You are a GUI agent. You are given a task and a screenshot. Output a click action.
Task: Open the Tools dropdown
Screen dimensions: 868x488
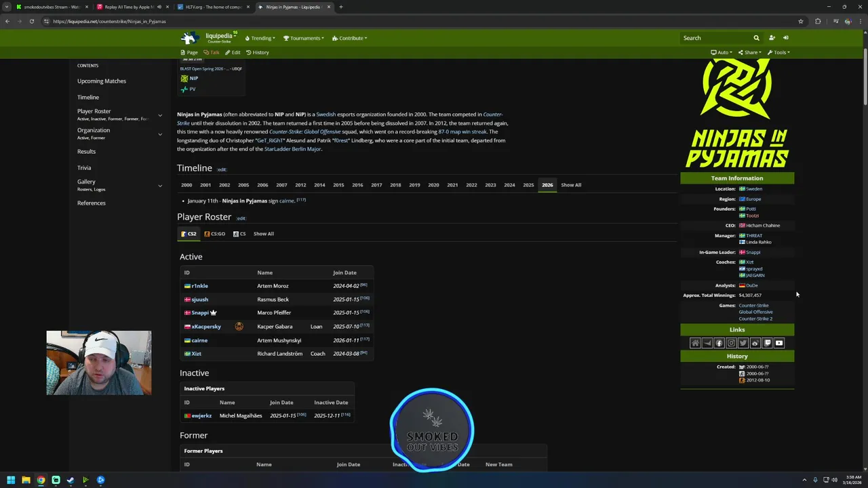pyautogui.click(x=778, y=52)
